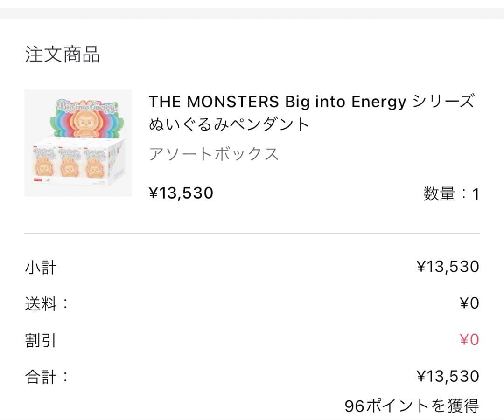
Task: Click the shipping fee ¥0 amount
Action: (x=469, y=303)
